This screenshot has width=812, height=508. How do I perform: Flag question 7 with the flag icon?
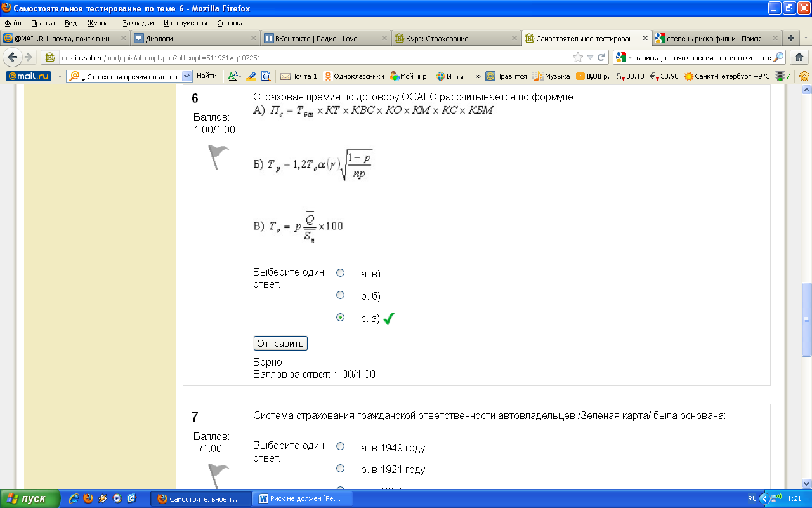pyautogui.click(x=219, y=475)
